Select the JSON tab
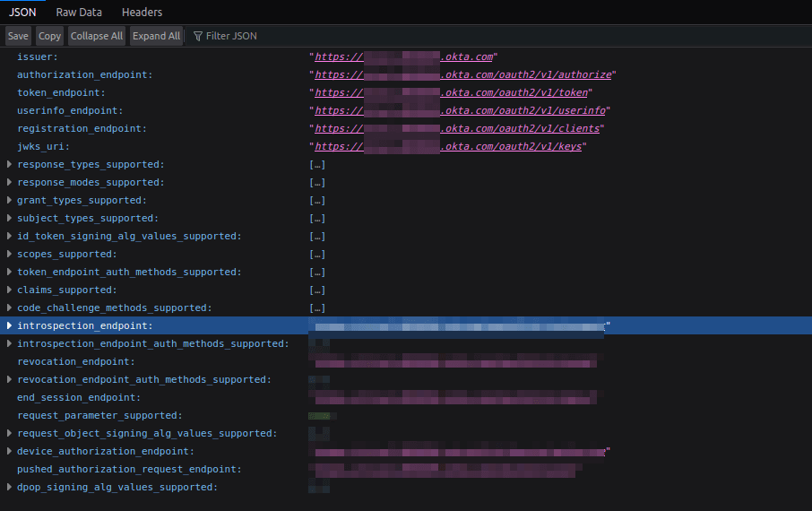This screenshot has width=812, height=511. pos(22,13)
